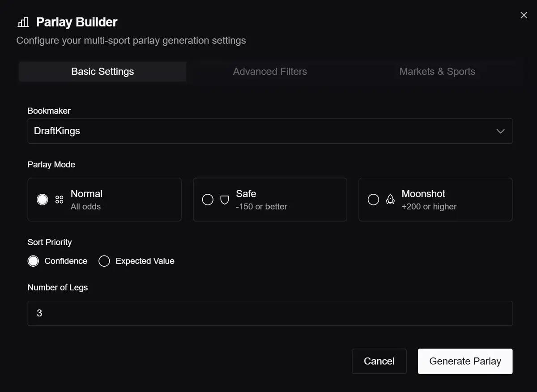The height and width of the screenshot is (392, 537).
Task: Click the shield icon in the Safe card
Action: (x=225, y=200)
